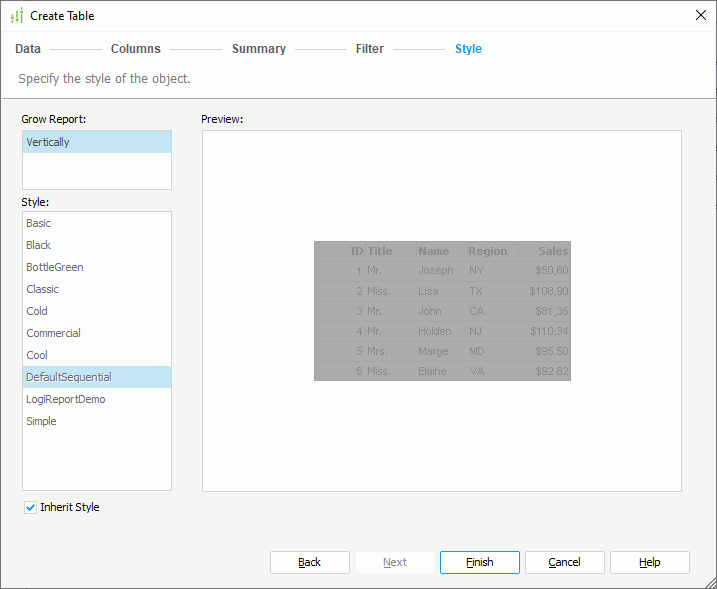717x589 pixels.
Task: Choose the Classic style
Action: (x=97, y=289)
